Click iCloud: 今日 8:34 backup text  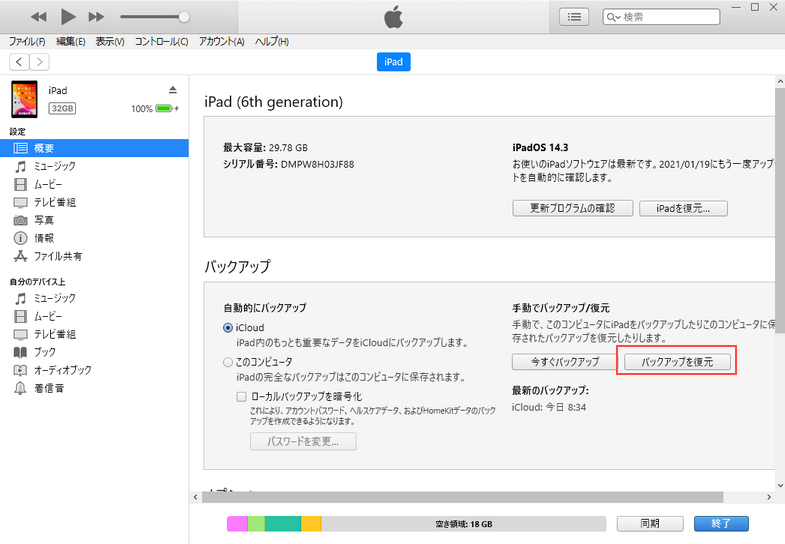[x=549, y=407]
